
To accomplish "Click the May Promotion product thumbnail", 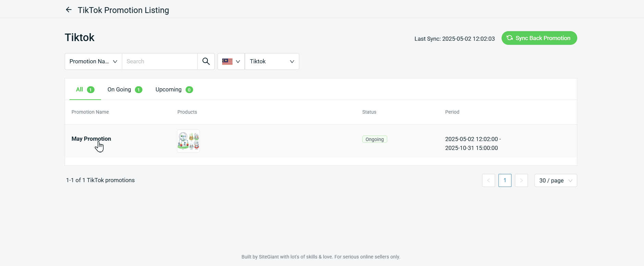I will pyautogui.click(x=188, y=141).
